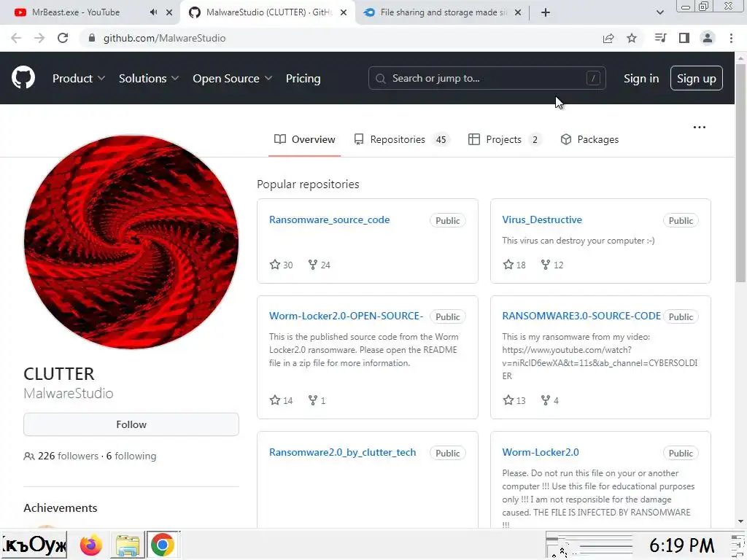This screenshot has height=560, width=747.
Task: Open Virus_Destructive repository
Action: pos(542,219)
